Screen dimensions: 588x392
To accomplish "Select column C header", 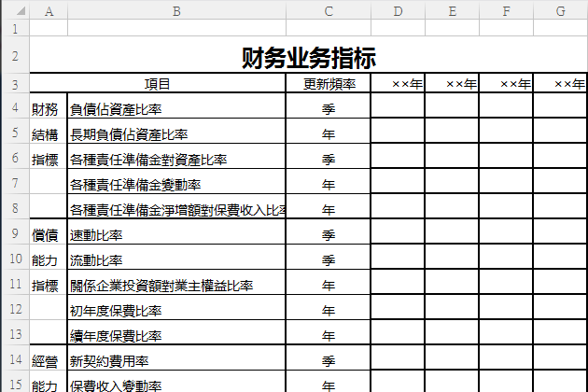I will click(x=329, y=11).
